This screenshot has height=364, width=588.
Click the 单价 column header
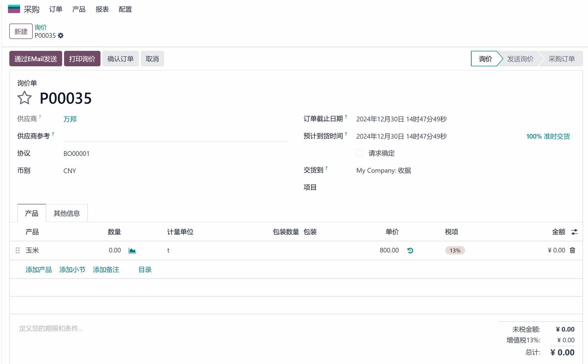[x=392, y=232]
